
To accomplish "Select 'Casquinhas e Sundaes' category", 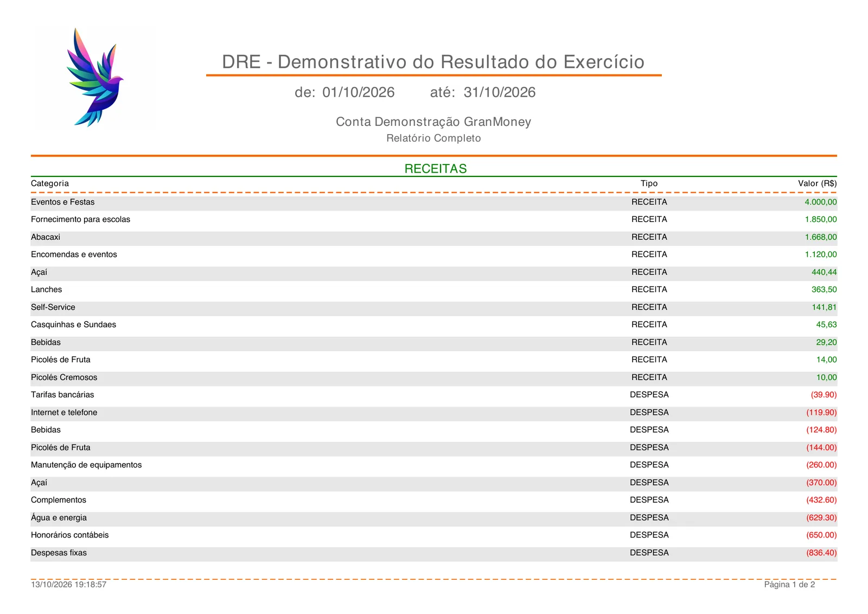I will coord(73,325).
